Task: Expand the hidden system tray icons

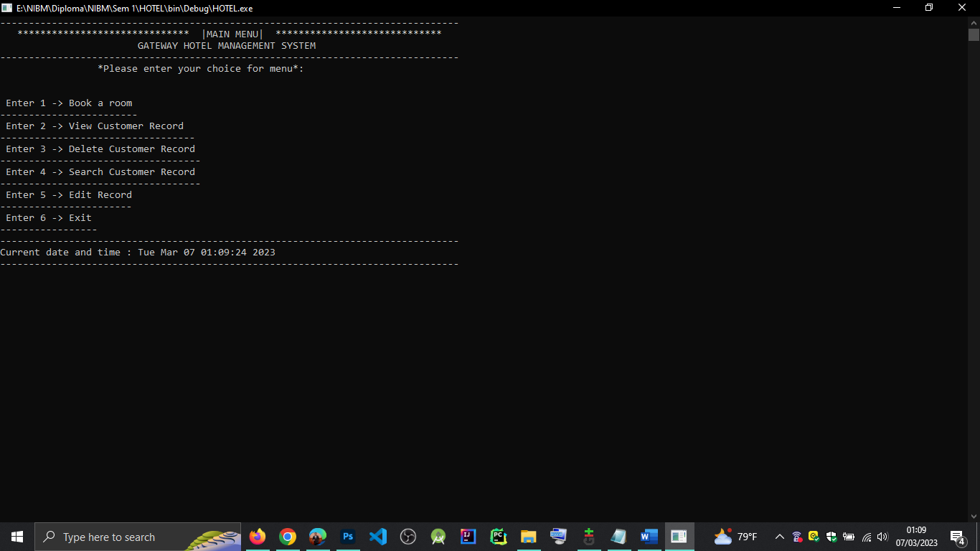Action: (x=779, y=537)
